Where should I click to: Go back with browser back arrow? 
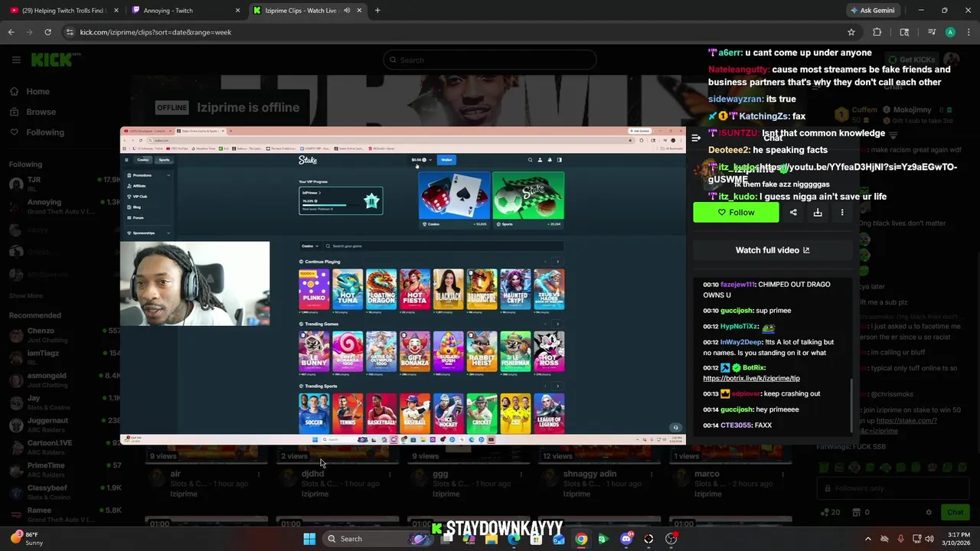pos(11,32)
